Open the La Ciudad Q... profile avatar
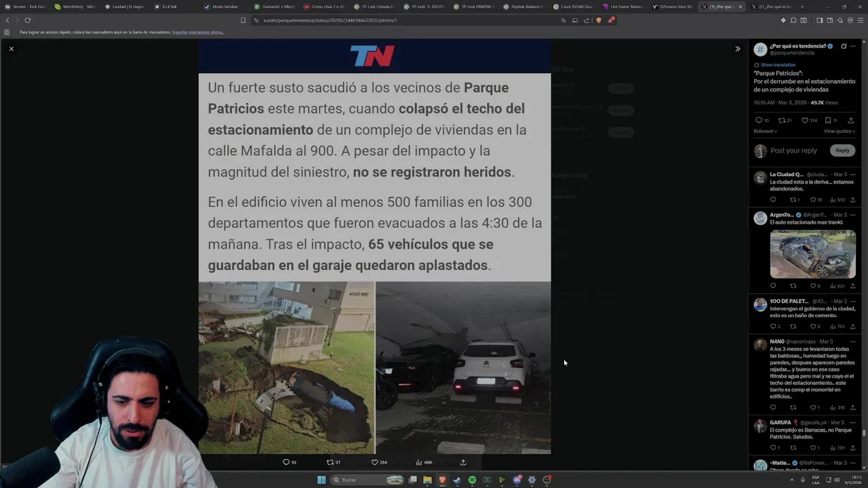The image size is (868, 488). [x=760, y=178]
